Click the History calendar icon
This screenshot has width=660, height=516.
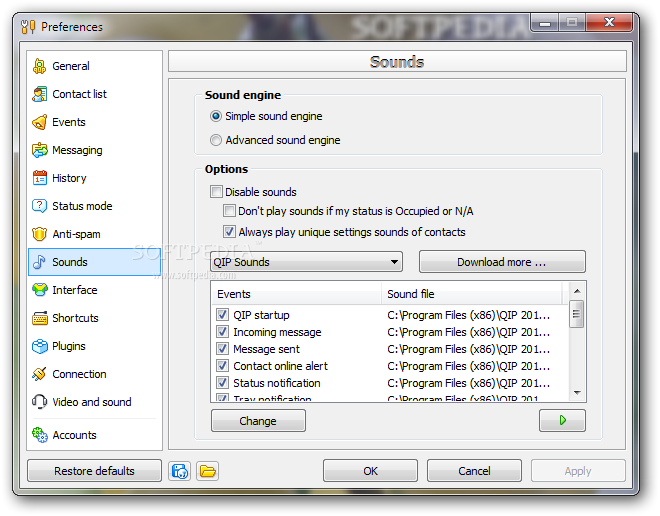(x=40, y=178)
